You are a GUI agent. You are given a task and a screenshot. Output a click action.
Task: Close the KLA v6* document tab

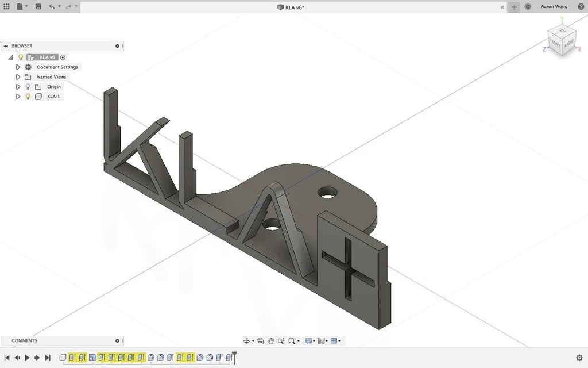[502, 7]
